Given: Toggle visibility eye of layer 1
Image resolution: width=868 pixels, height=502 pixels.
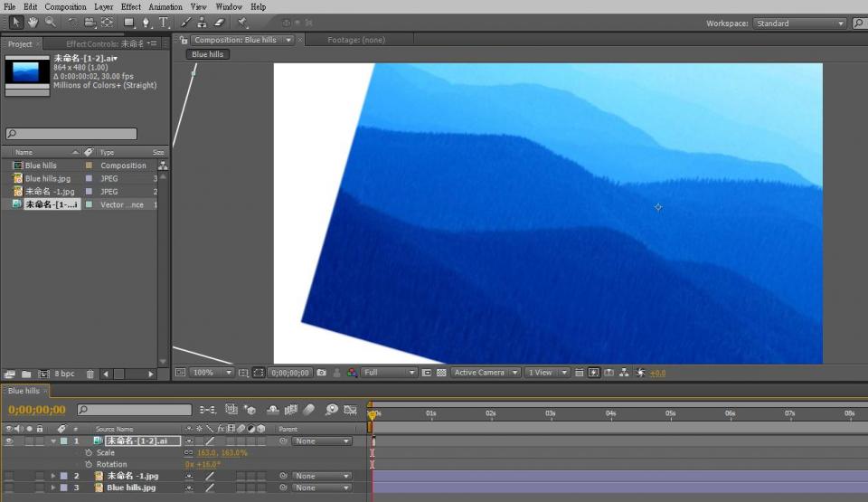Looking at the screenshot, I should click(x=9, y=441).
